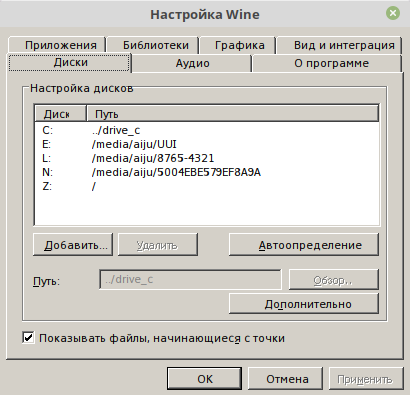Viewport: 410px width, 395px height.
Task: Click the Диск column header
Action: 60,114
